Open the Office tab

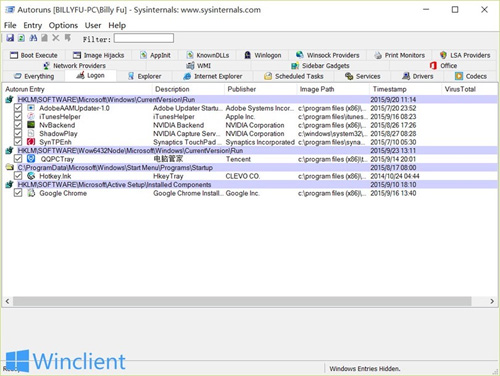[443, 65]
